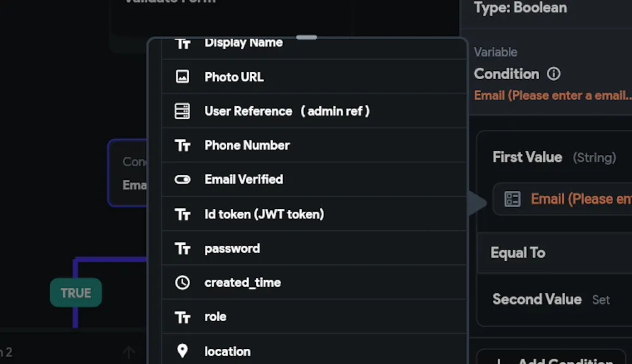Select the password field
Viewport: 632px width, 364px height.
point(314,248)
